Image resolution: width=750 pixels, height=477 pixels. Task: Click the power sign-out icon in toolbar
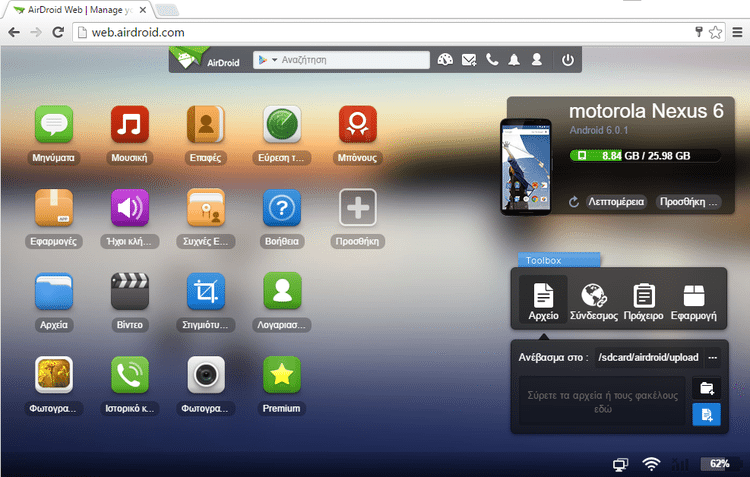568,60
